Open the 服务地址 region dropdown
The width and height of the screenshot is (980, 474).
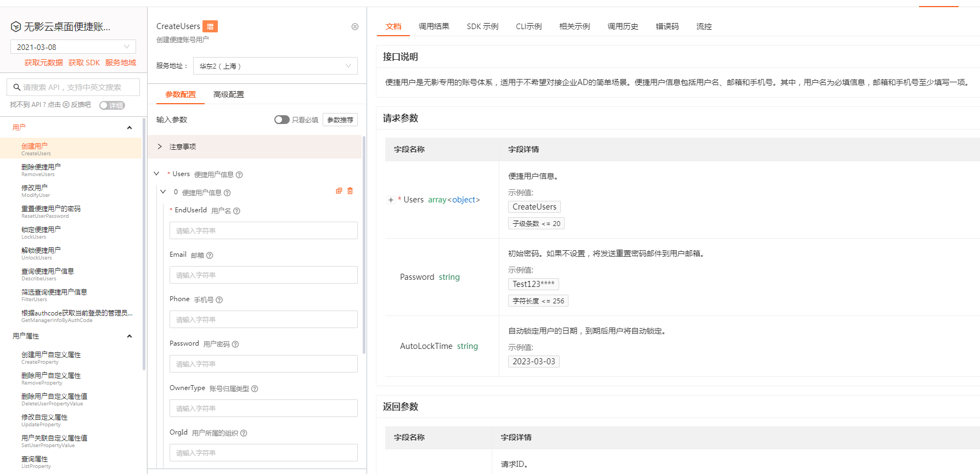point(275,66)
